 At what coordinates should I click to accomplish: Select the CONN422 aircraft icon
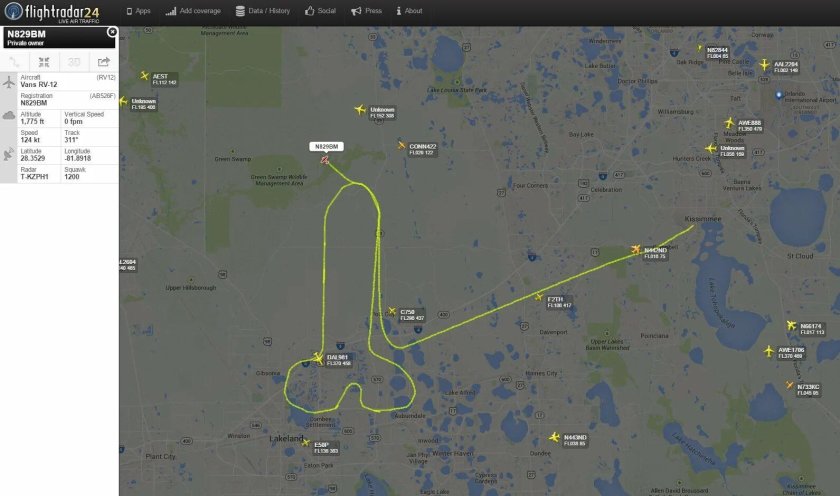coord(402,145)
